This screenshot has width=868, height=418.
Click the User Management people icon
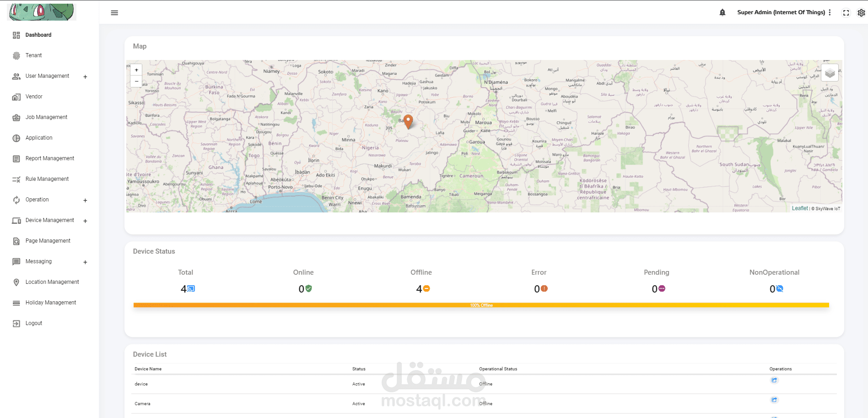16,76
